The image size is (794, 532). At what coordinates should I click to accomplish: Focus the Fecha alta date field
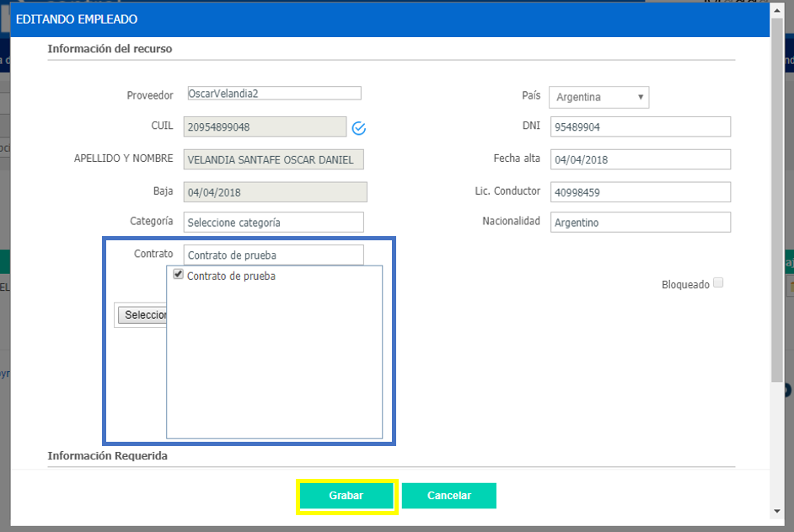[641, 159]
